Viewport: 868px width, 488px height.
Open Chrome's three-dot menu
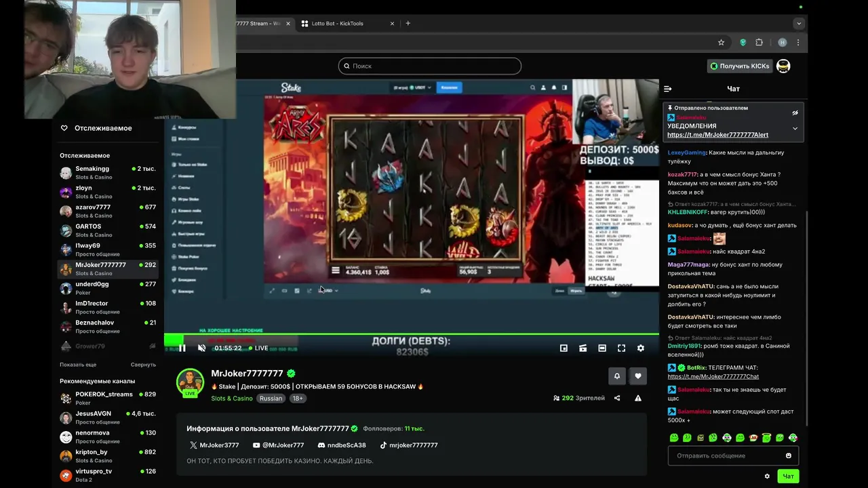point(798,42)
